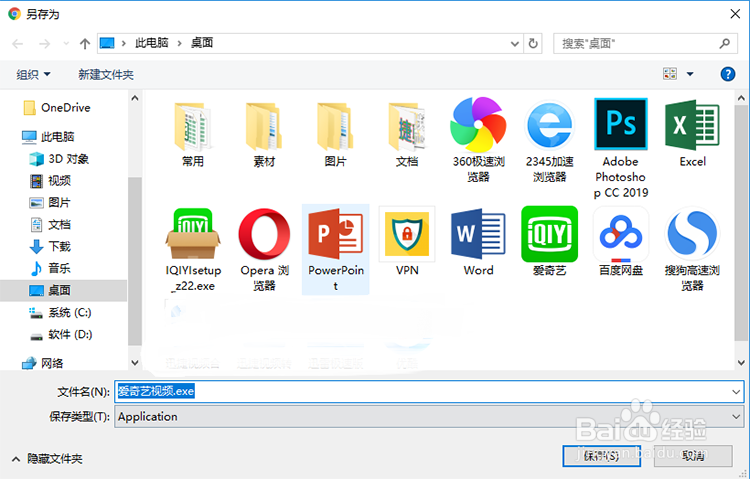Open recent locations dropdown arrow

66,44
